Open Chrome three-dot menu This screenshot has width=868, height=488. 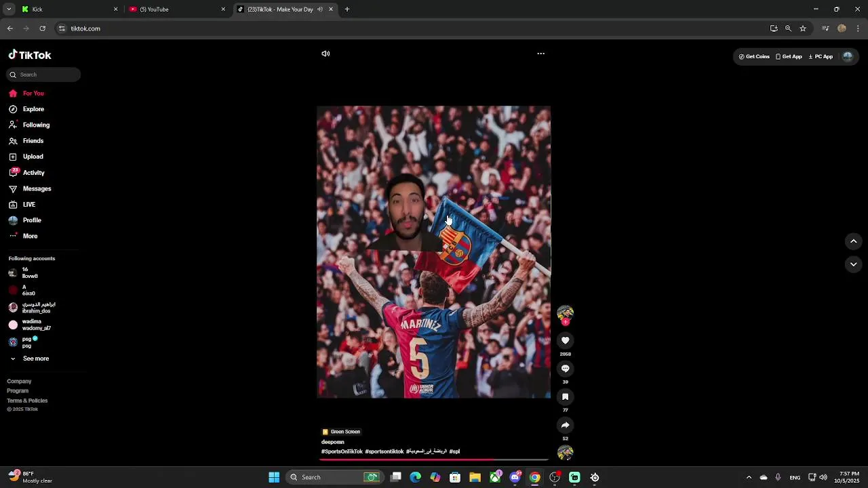pos(858,28)
